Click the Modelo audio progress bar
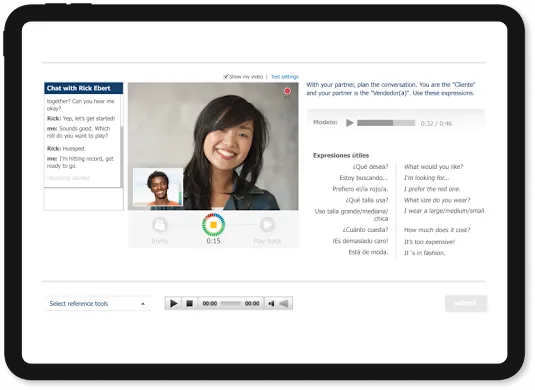The height and width of the screenshot is (390, 535). click(386, 123)
